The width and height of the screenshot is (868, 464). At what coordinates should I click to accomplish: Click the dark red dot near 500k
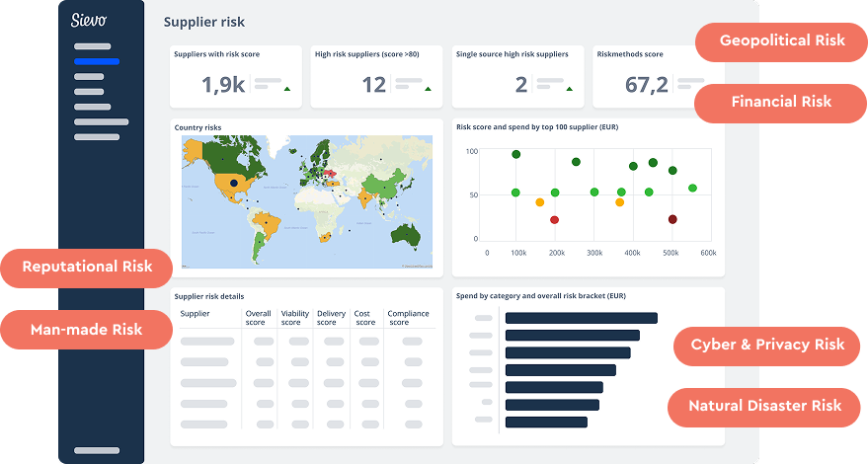tap(672, 219)
